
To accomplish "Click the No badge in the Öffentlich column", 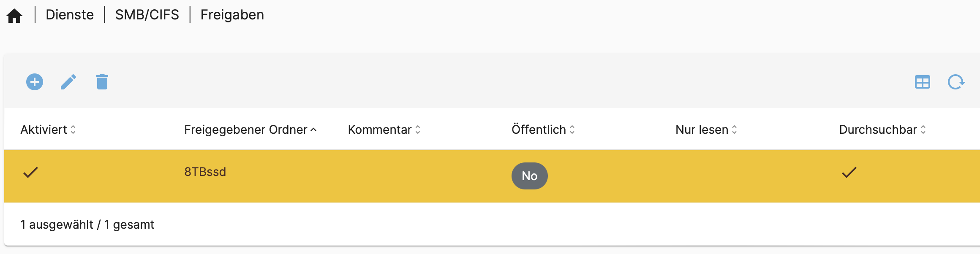I will pos(529,176).
